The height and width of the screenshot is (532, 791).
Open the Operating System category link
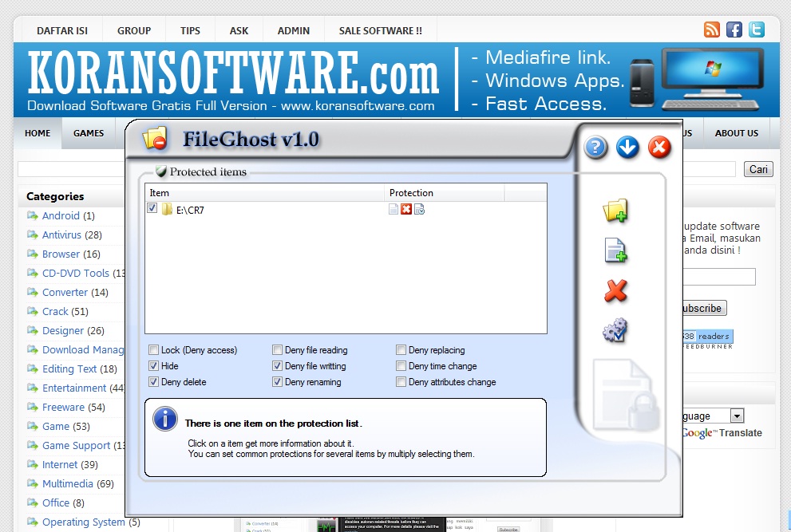[x=84, y=522]
